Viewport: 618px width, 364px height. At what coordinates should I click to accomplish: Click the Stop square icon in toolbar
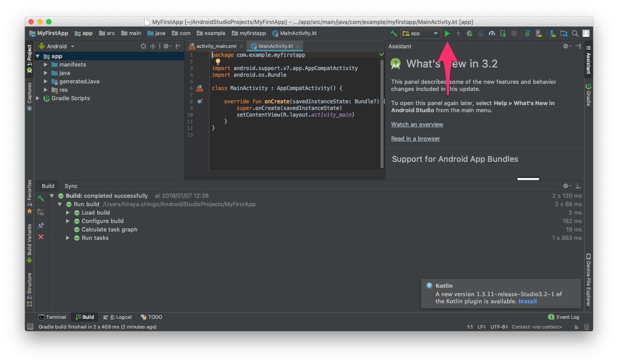click(x=514, y=33)
